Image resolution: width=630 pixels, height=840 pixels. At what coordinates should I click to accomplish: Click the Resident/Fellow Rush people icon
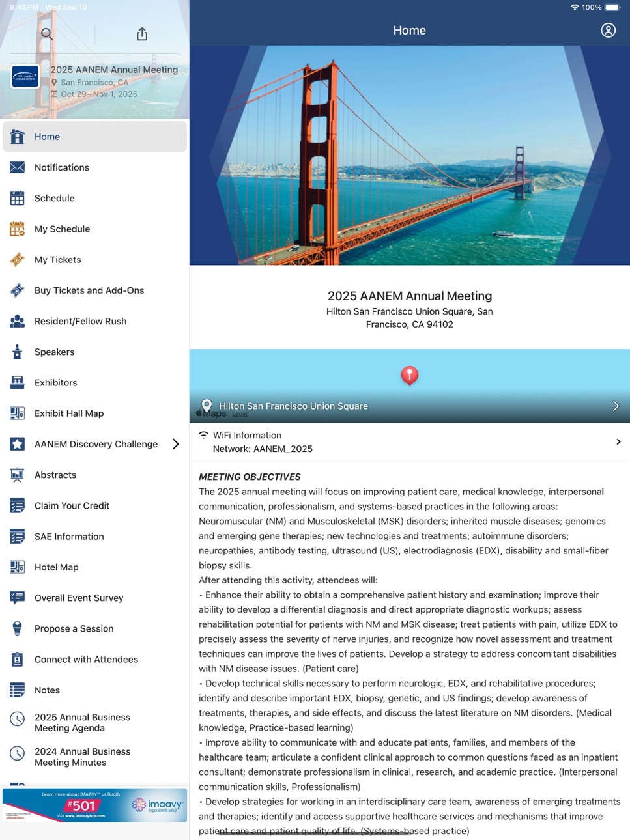[x=18, y=321]
